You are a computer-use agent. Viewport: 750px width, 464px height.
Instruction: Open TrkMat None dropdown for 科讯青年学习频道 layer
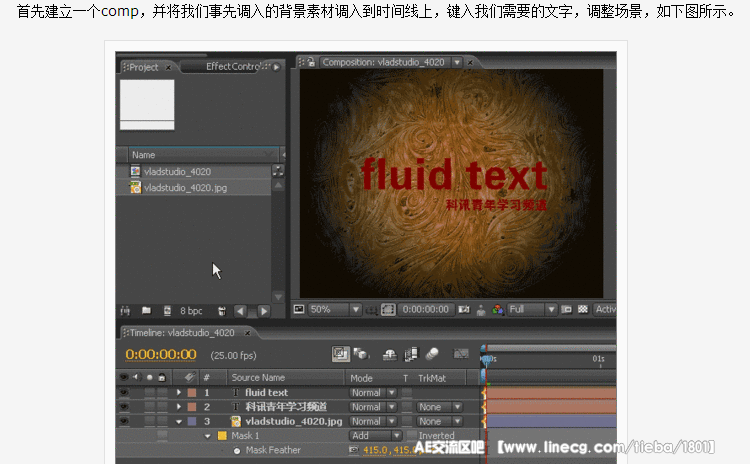tap(439, 407)
